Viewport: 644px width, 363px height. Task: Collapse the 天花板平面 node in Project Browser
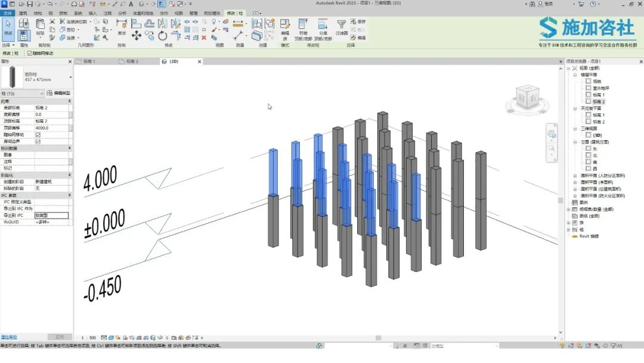(575, 109)
